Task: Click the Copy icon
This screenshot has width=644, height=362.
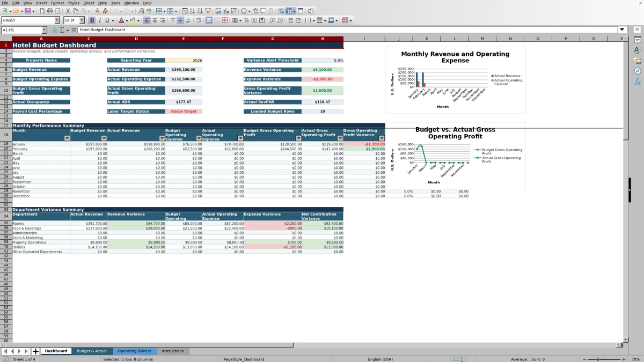Action: coord(76,11)
